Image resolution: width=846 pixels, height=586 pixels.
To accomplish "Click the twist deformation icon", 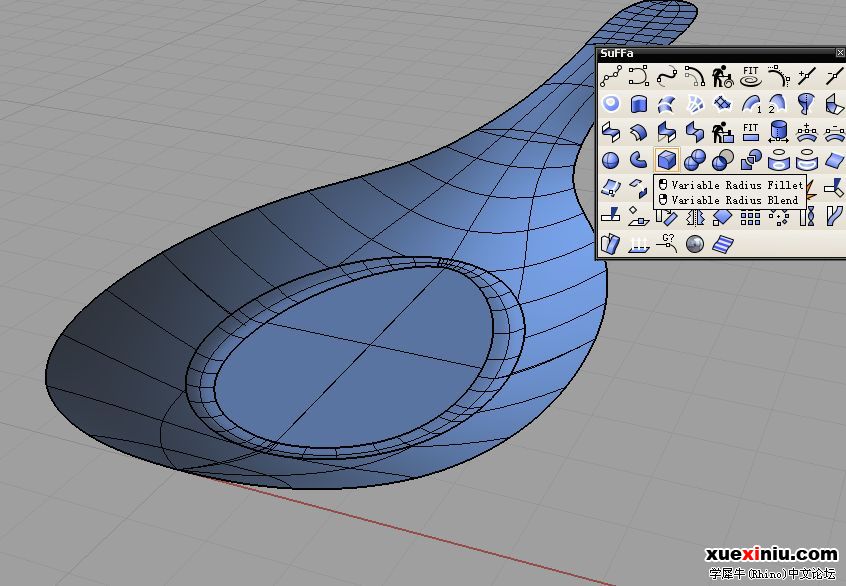I will (x=807, y=217).
